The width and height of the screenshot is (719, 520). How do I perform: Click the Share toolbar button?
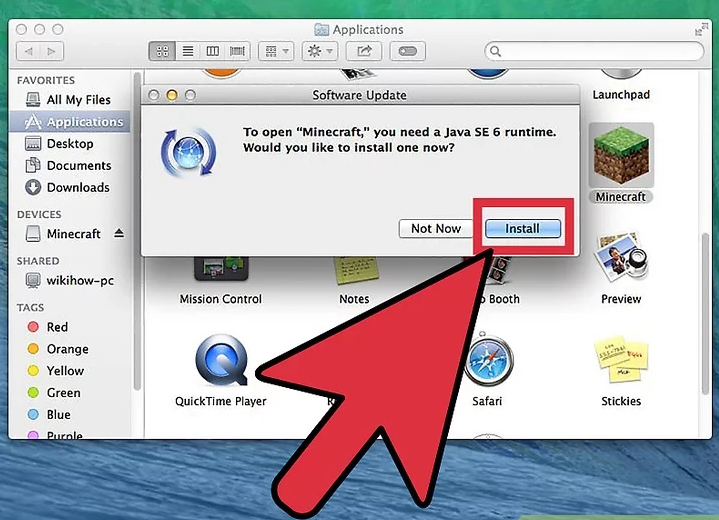[x=365, y=51]
